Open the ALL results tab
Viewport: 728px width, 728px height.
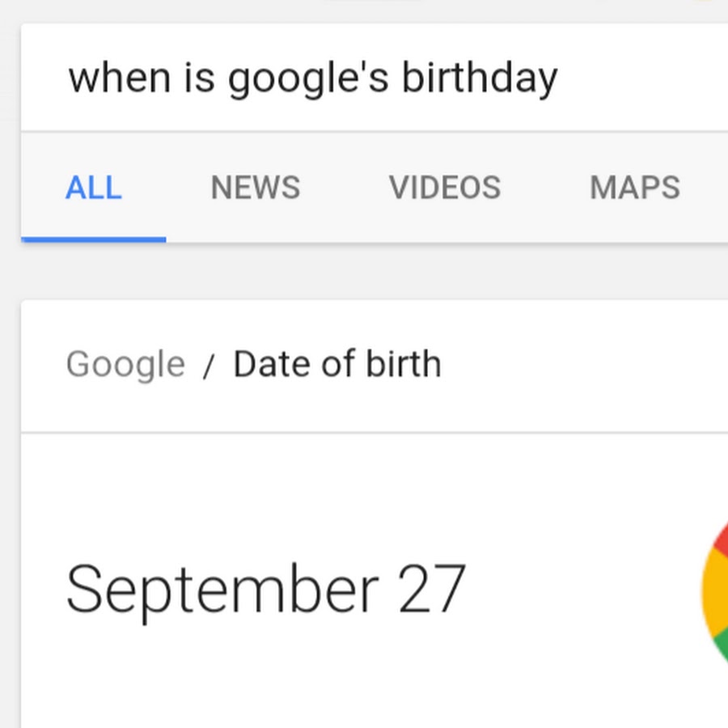pos(94,188)
